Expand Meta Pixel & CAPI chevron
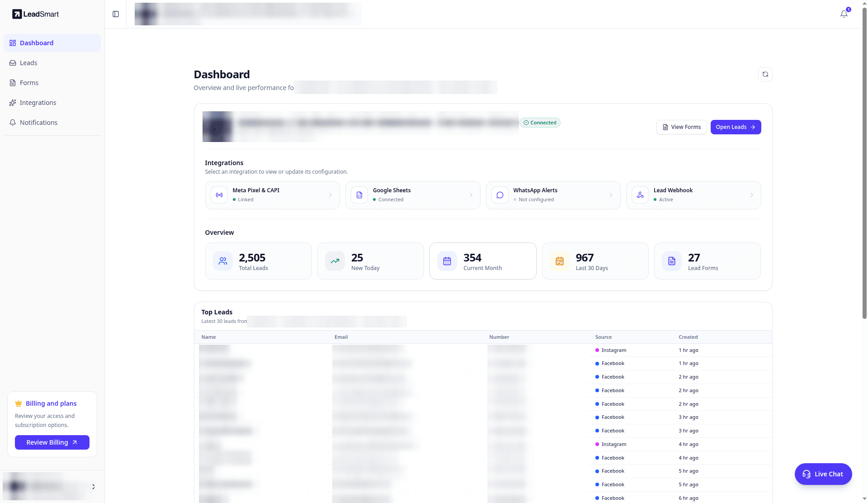Viewport: 868px width, 503px height. 330,195
